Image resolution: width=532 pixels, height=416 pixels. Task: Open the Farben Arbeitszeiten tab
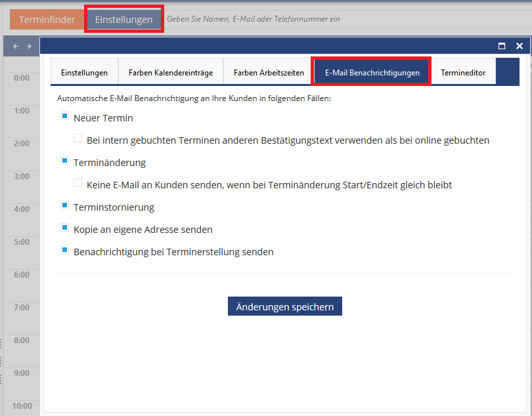pos(269,73)
